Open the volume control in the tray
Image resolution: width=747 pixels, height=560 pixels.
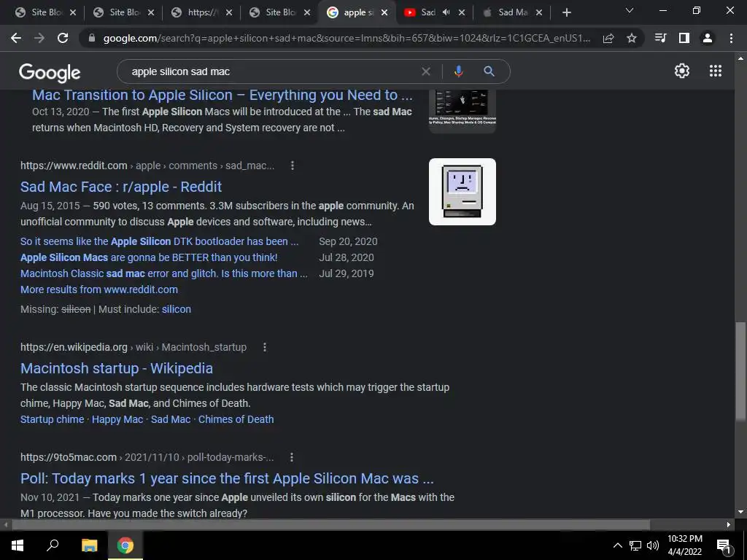coord(653,545)
